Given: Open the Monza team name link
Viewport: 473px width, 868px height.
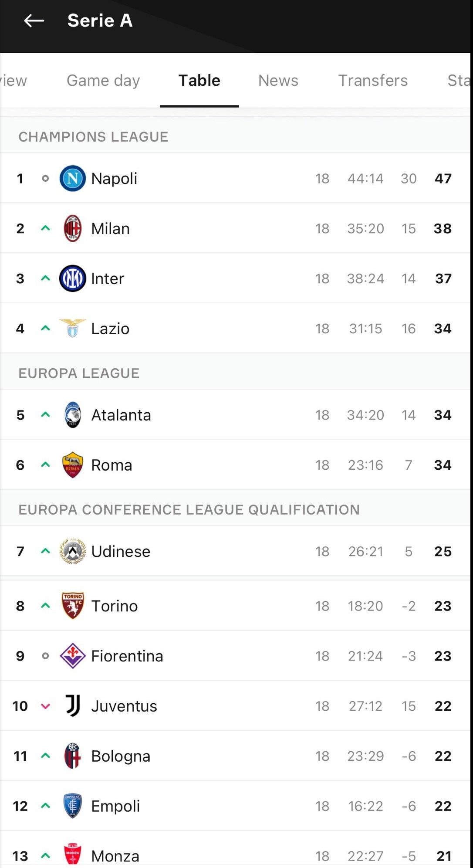Looking at the screenshot, I should [x=115, y=856].
